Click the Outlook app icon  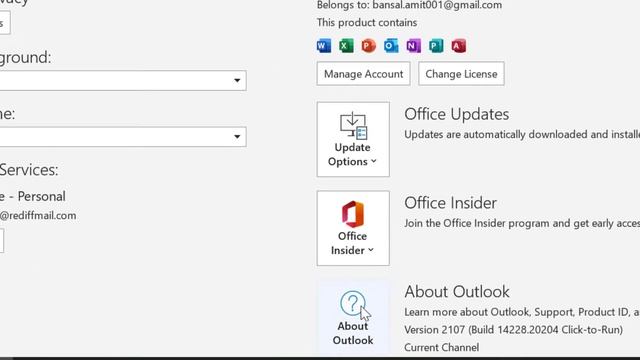pyautogui.click(x=391, y=46)
